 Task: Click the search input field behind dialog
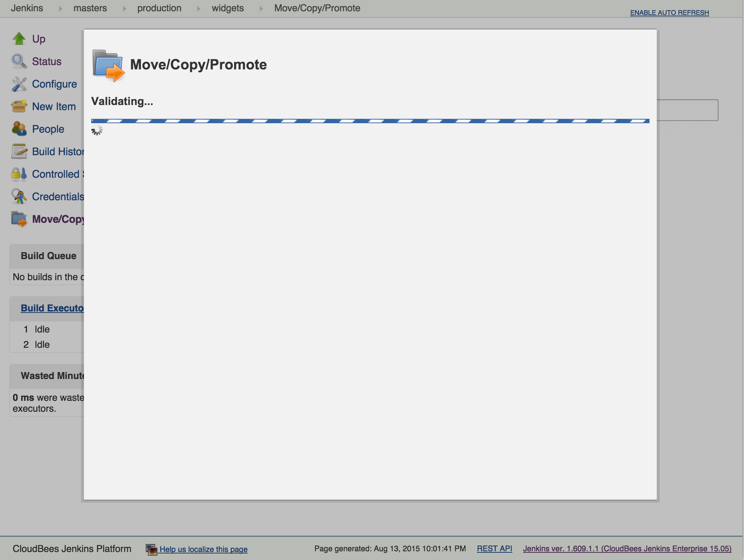[x=687, y=110]
